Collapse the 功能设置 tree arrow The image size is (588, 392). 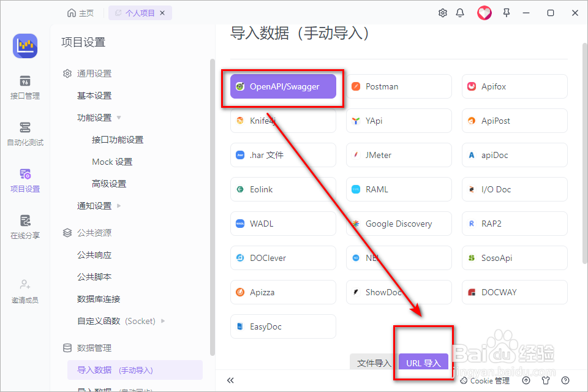[x=119, y=118]
